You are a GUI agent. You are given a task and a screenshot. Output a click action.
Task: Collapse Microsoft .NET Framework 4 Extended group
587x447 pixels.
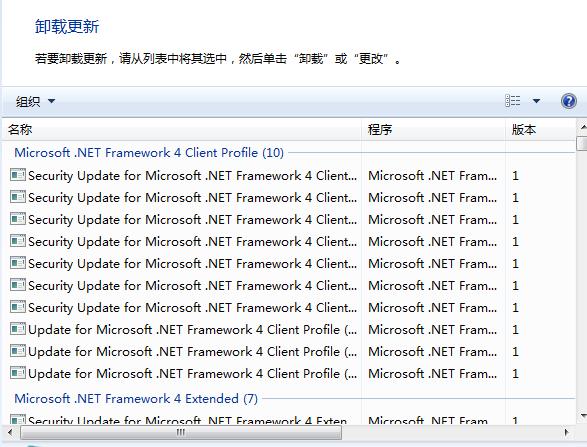coord(136,399)
